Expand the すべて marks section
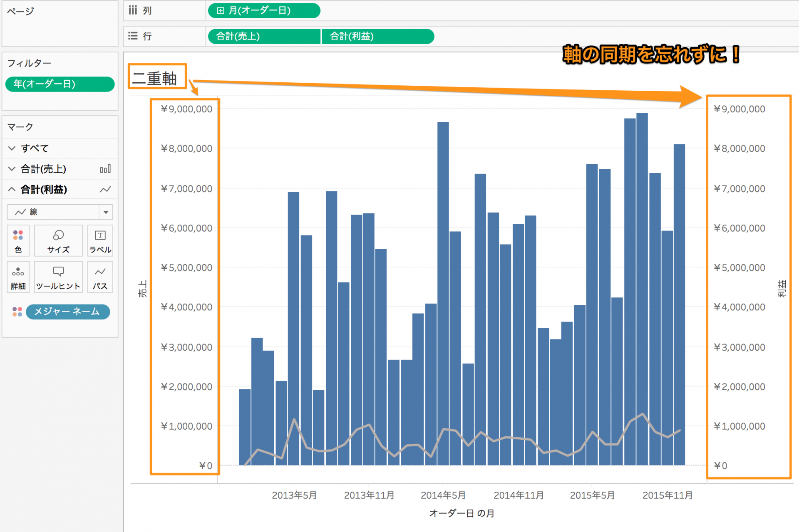The width and height of the screenshot is (799, 532). pos(12,148)
